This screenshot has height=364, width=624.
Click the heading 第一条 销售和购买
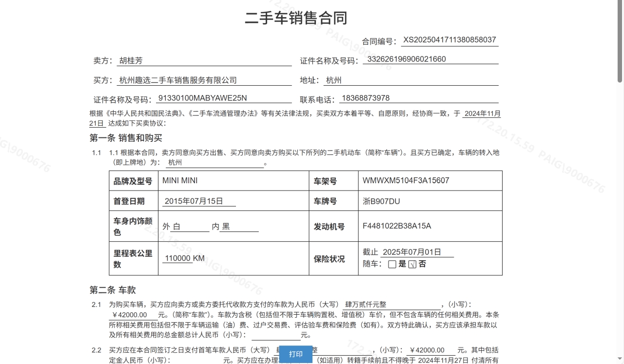tap(126, 138)
